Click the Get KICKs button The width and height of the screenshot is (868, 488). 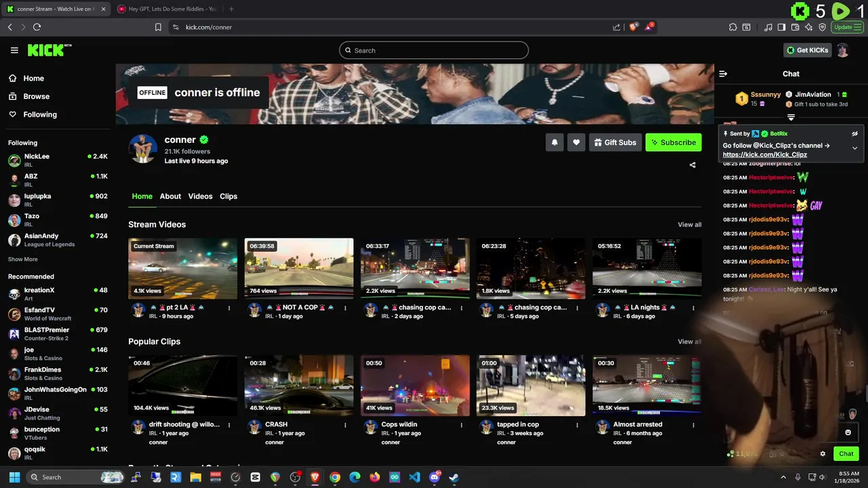[x=807, y=50]
